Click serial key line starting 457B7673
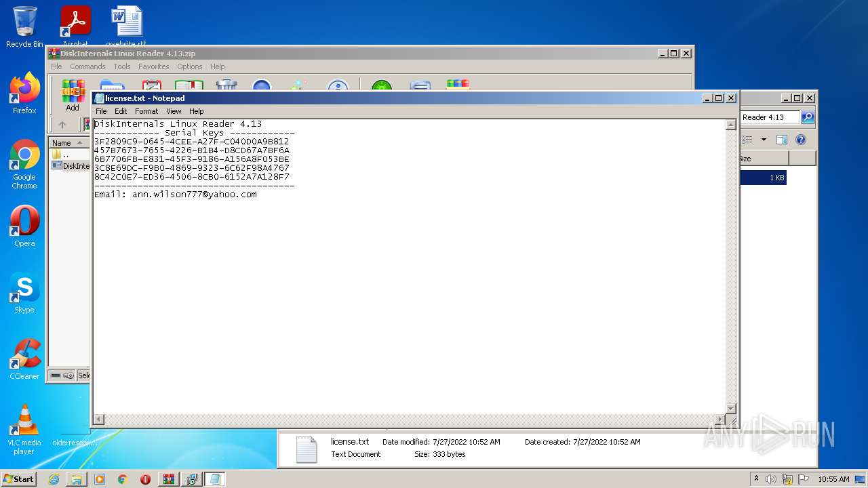This screenshot has height=488, width=868. click(192, 150)
